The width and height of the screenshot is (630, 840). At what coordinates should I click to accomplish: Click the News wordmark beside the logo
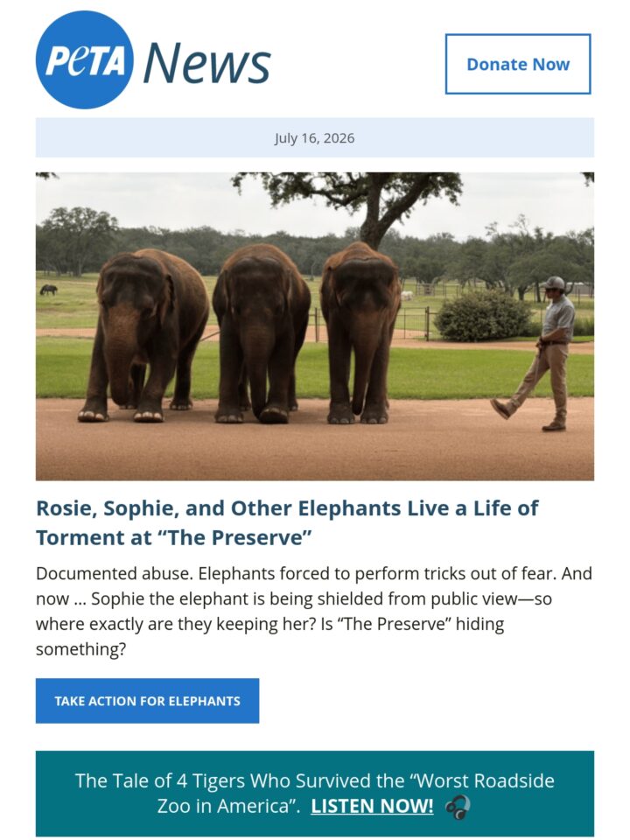[x=206, y=63]
